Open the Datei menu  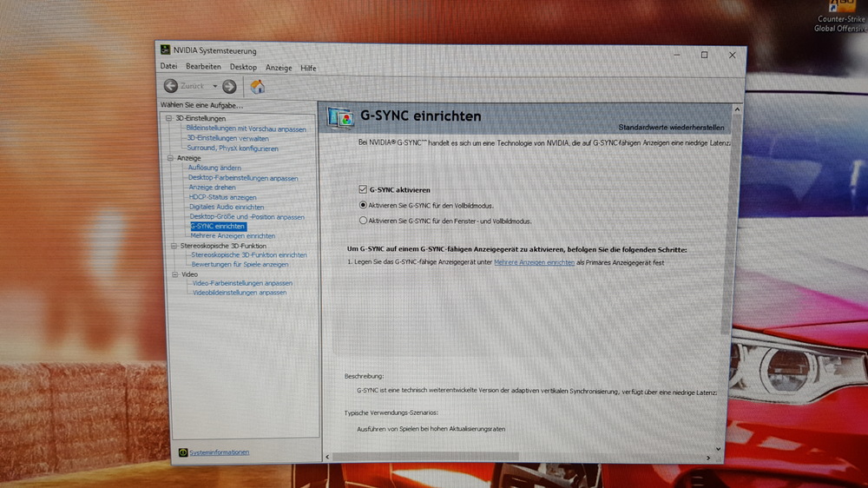[x=168, y=67]
